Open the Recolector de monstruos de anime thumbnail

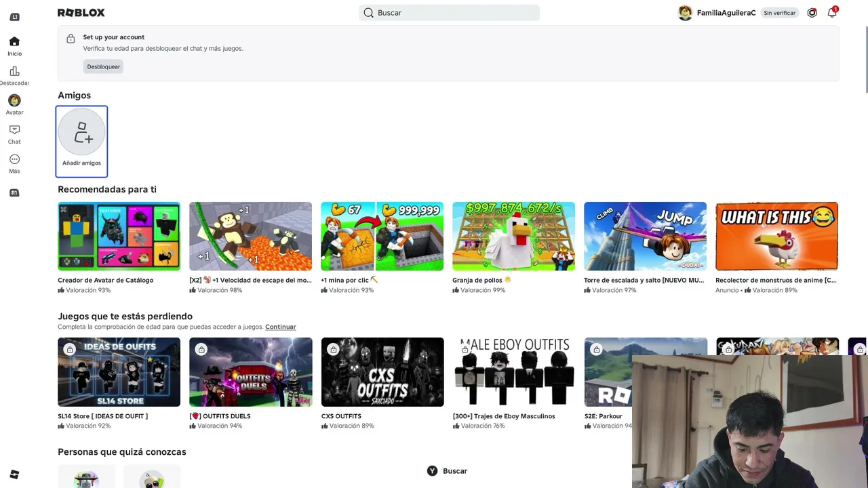pyautogui.click(x=776, y=237)
